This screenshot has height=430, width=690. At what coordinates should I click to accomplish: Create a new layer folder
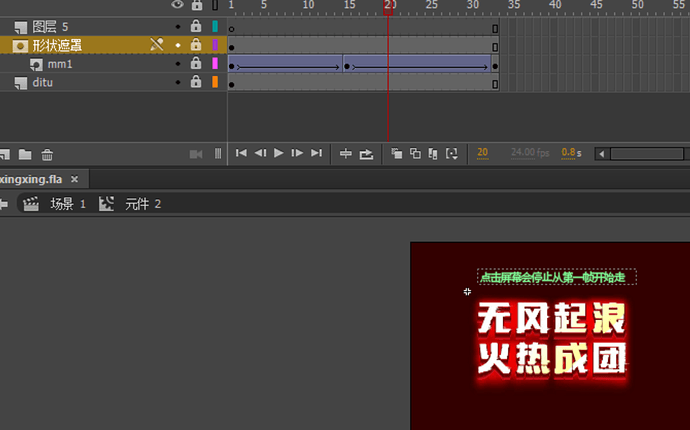(x=25, y=154)
